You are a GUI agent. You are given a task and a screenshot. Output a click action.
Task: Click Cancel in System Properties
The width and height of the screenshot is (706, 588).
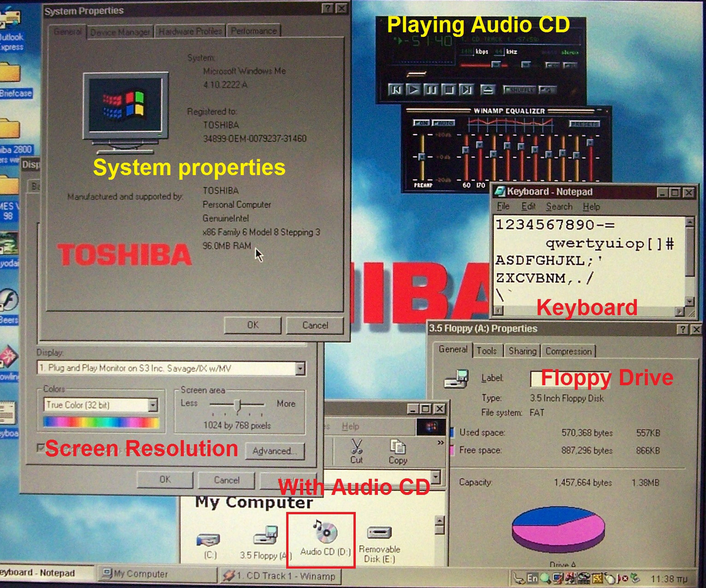(x=315, y=325)
